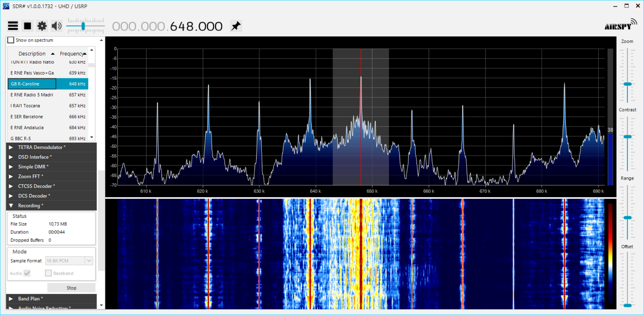Screen dimensions: 644x315
Task: Expand the TETRA Demodulator panel
Action: (51, 147)
